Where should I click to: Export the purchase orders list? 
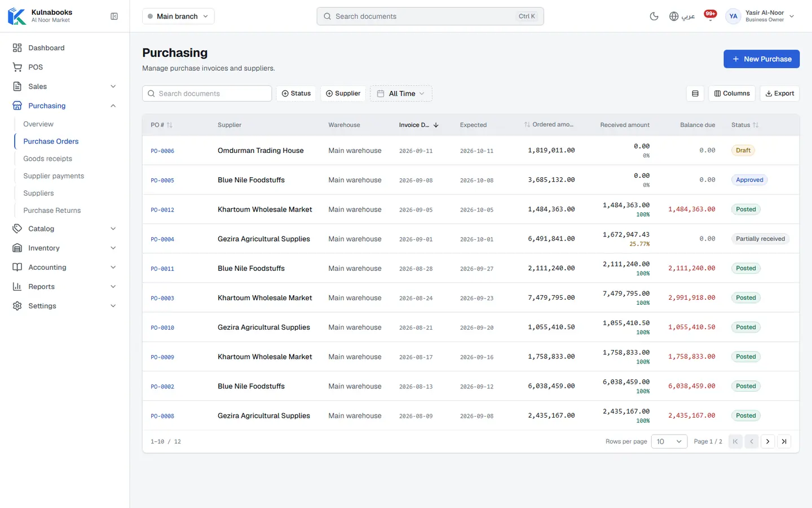[779, 94]
